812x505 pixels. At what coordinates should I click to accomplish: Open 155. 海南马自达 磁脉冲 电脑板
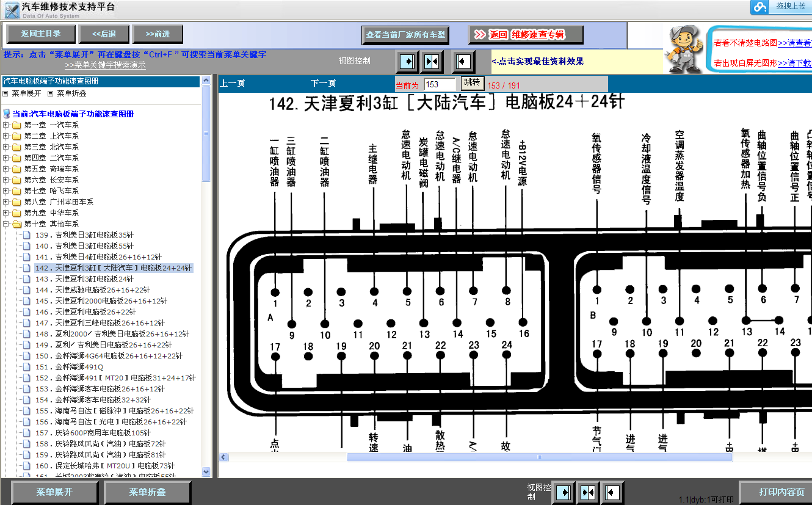[x=115, y=411]
